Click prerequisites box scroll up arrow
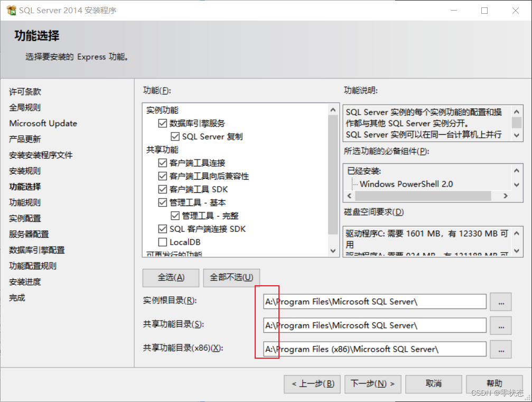This screenshot has height=402, width=532. (x=516, y=171)
